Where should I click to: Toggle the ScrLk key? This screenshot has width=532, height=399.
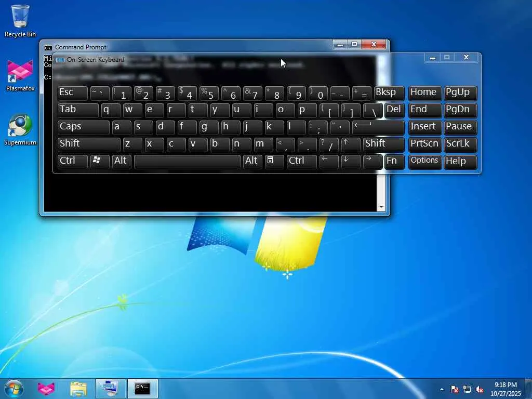point(460,145)
